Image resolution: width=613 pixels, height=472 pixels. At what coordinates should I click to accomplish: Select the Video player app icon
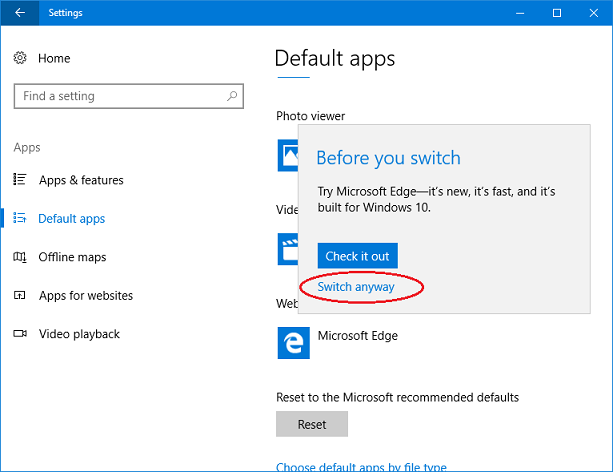pyautogui.click(x=287, y=248)
